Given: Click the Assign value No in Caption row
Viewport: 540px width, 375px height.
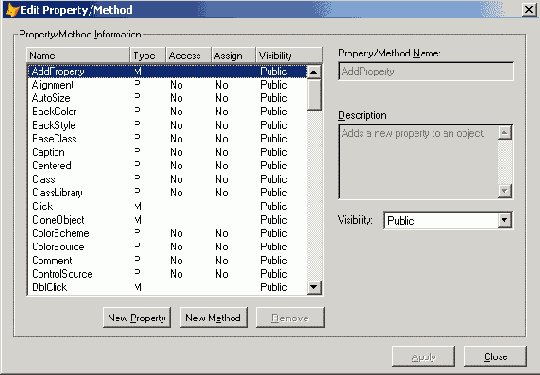Looking at the screenshot, I should click(x=222, y=152).
